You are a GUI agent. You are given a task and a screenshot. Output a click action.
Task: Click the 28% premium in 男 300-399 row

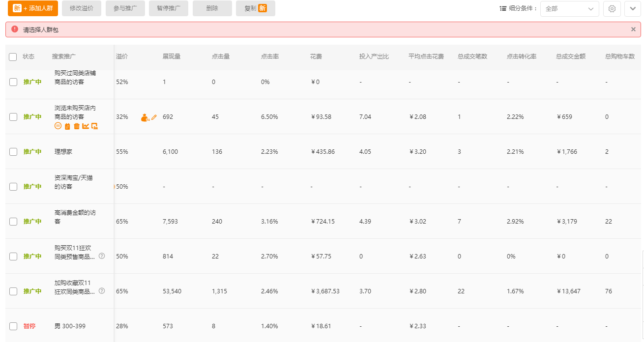[x=122, y=326]
